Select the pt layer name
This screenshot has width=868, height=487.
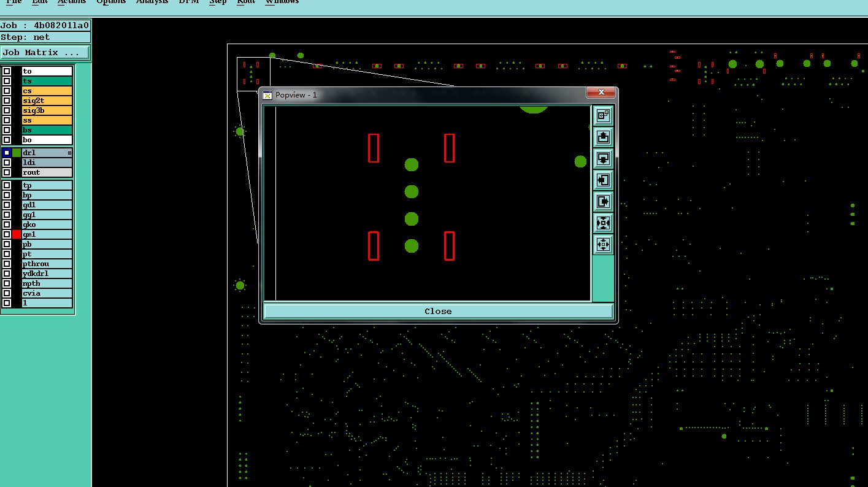coord(47,254)
